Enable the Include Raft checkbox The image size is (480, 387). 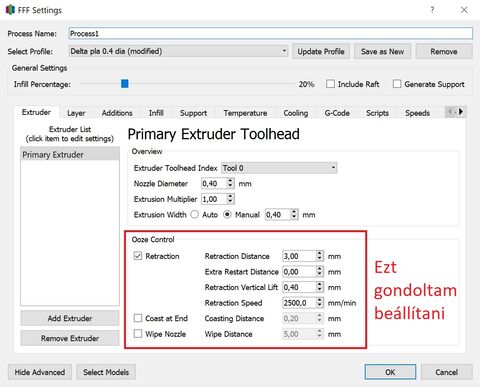click(x=330, y=84)
